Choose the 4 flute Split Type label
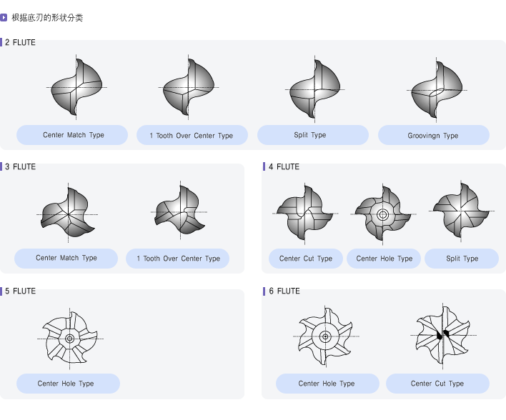This screenshot has height=420, width=506. pyautogui.click(x=462, y=259)
